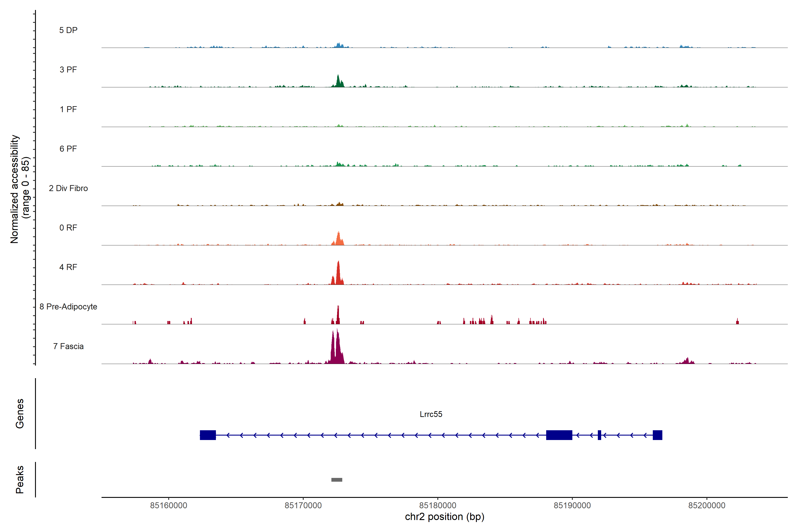This screenshot has height=532, width=798.
Task: Click the 3 PF track label
Action: 68,70
